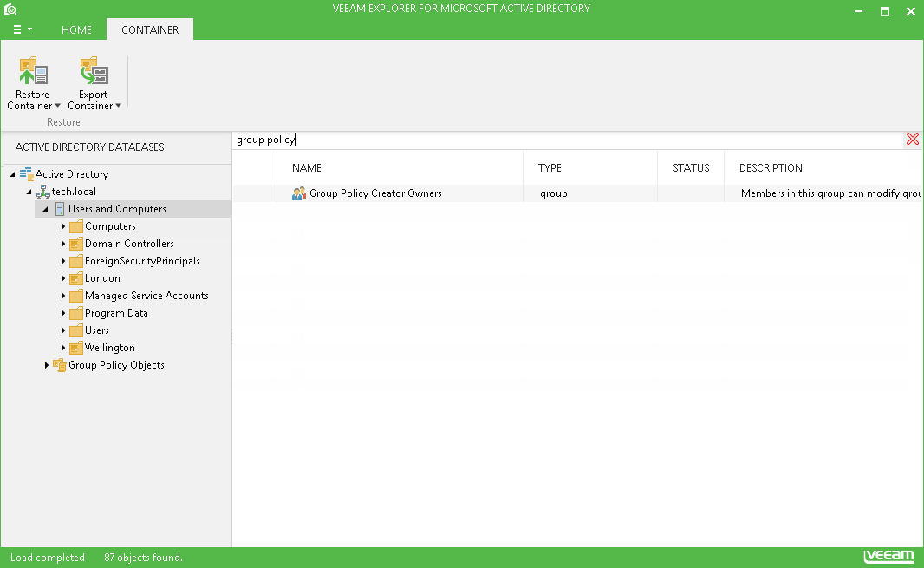Image resolution: width=924 pixels, height=568 pixels.
Task: Select ForeignSecurityPrincipals tree item
Action: pos(143,261)
